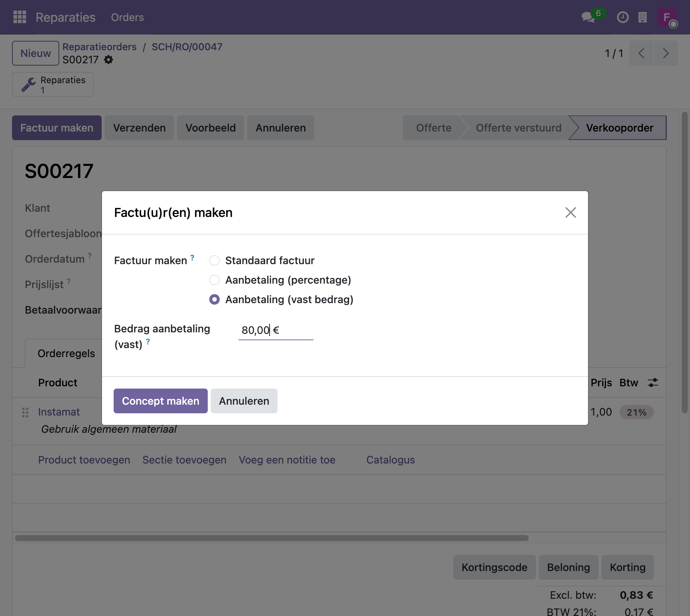Click the down payment amount field
Screen dimensions: 690x616
[276, 330]
